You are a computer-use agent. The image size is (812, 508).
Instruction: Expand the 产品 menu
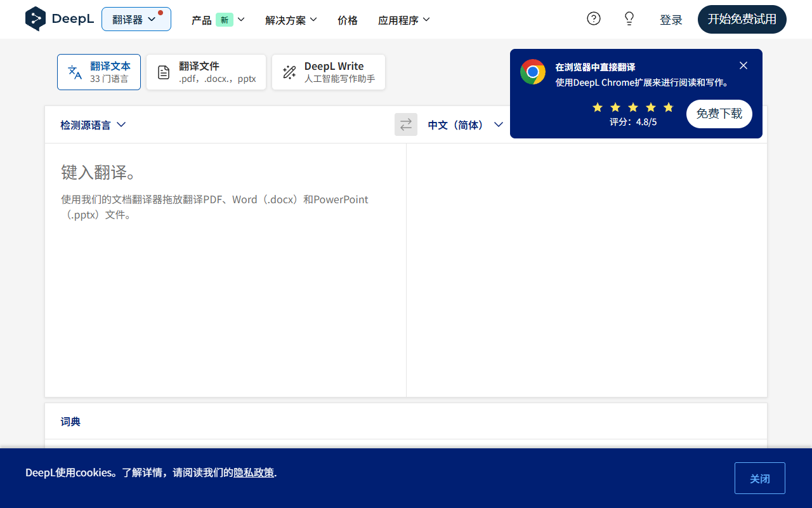pos(218,20)
